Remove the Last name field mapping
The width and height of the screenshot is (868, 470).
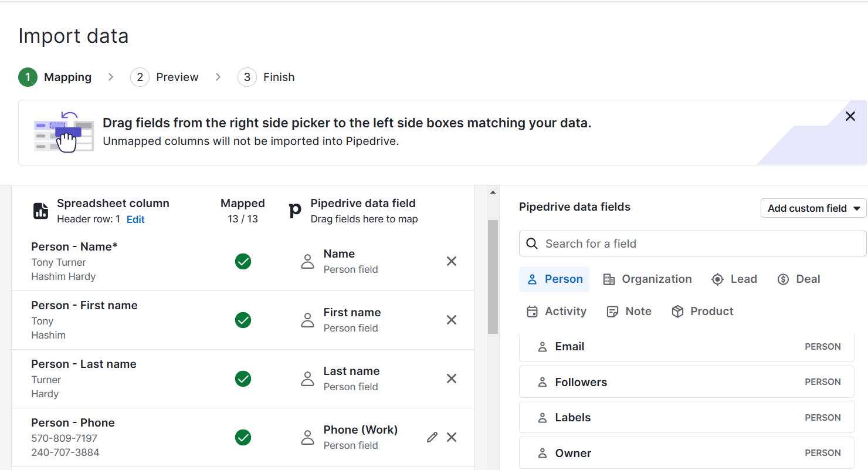(x=451, y=378)
